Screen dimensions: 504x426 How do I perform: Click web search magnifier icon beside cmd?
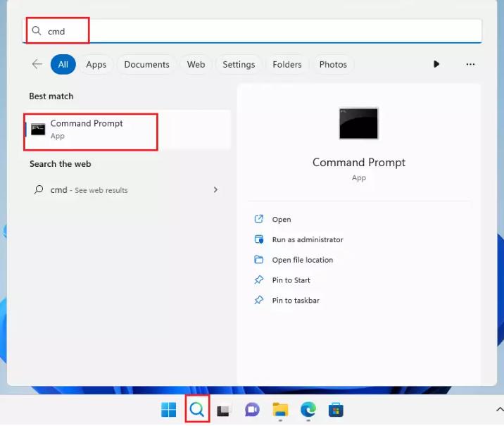(x=39, y=189)
